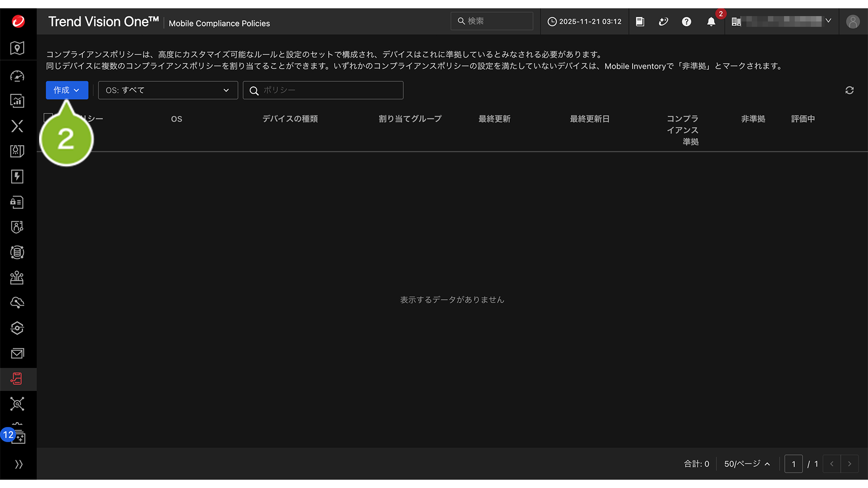Image resolution: width=868 pixels, height=488 pixels.
Task: Open the notifications bell icon
Action: [x=711, y=21]
